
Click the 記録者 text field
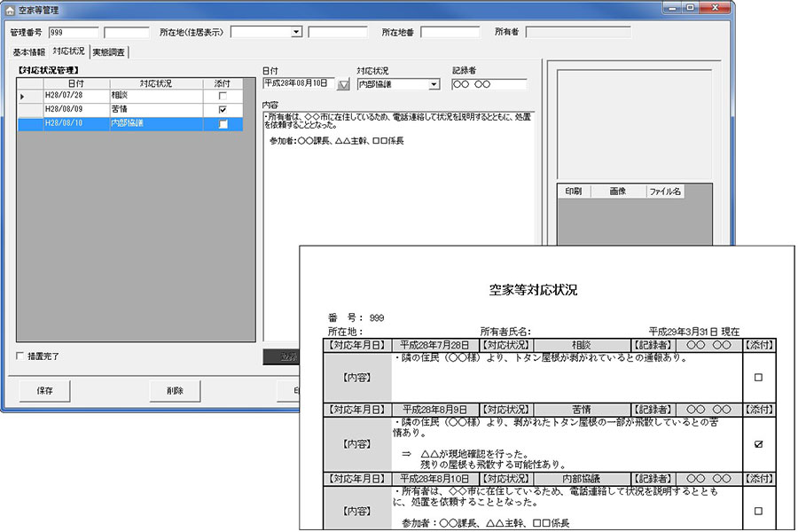[489, 84]
